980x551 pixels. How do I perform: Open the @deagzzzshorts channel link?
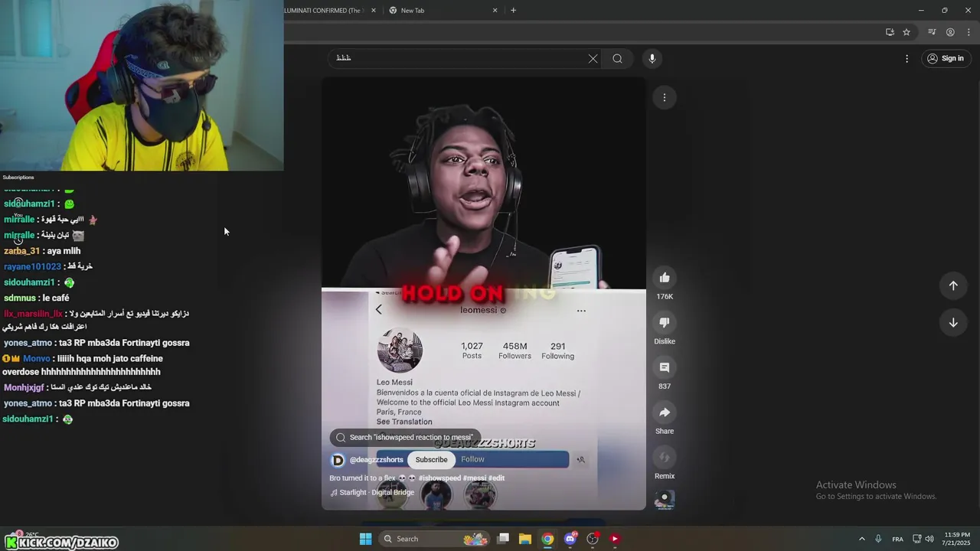point(376,460)
